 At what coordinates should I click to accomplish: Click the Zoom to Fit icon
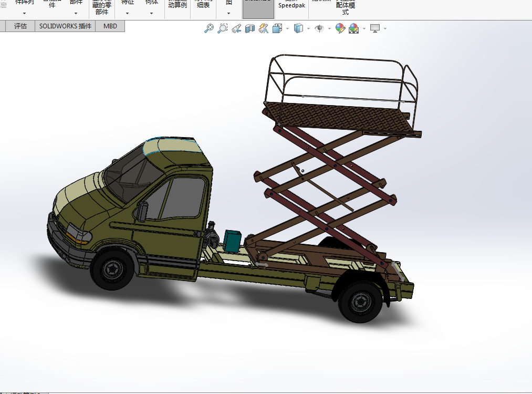209,29
